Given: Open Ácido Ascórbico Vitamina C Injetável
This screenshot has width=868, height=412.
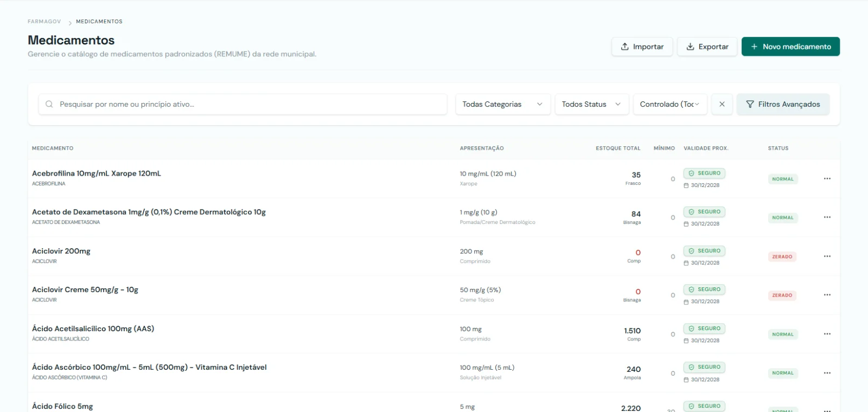Looking at the screenshot, I should click(x=149, y=367).
